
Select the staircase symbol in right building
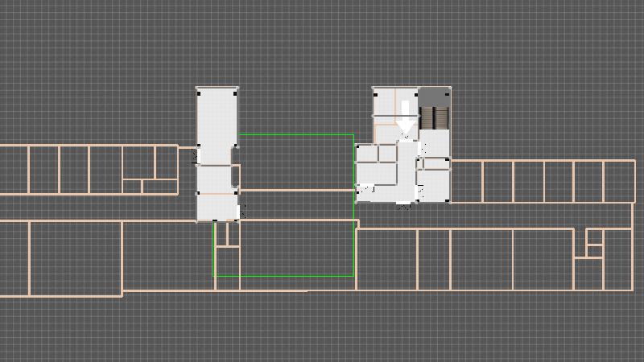(435, 117)
